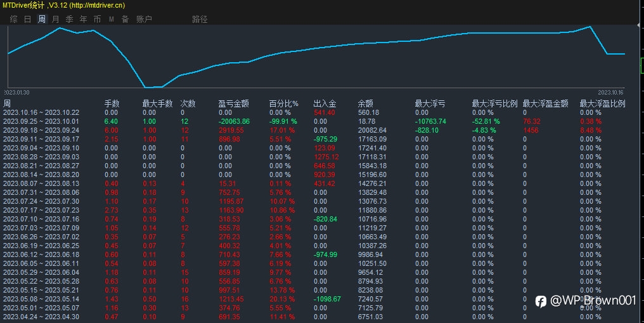644x323 pixels.
Task: Click the floating loss -828.10
Action: [x=427, y=130]
